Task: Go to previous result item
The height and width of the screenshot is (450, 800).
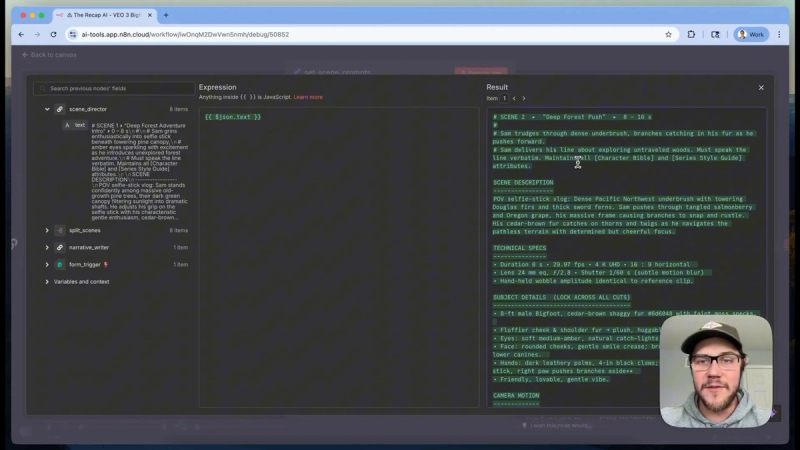Action: 514,98
